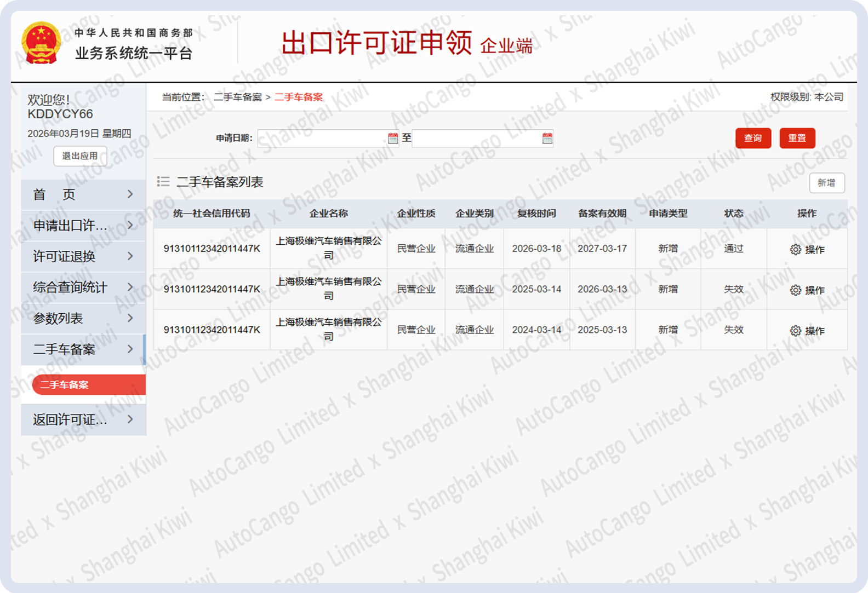
Task: Collapse the 二手车备案 menu chevron
Action: (x=130, y=349)
